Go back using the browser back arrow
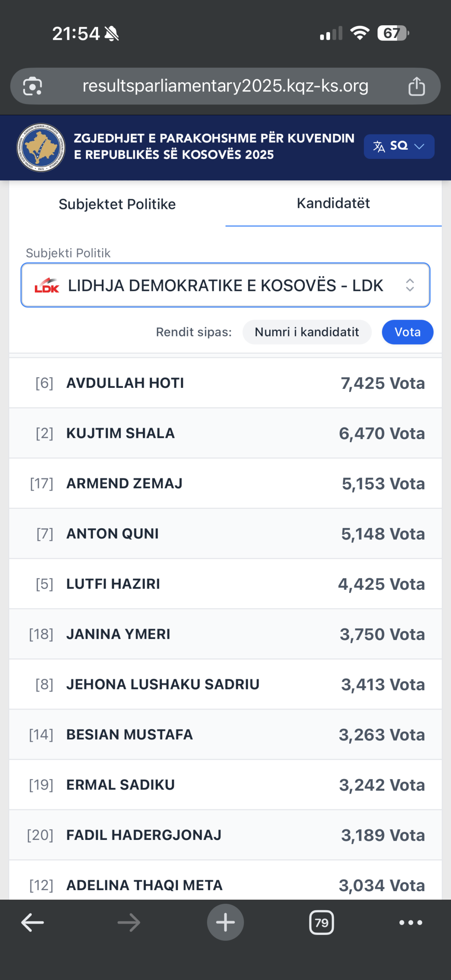Image resolution: width=451 pixels, height=980 pixels. pos(33,923)
